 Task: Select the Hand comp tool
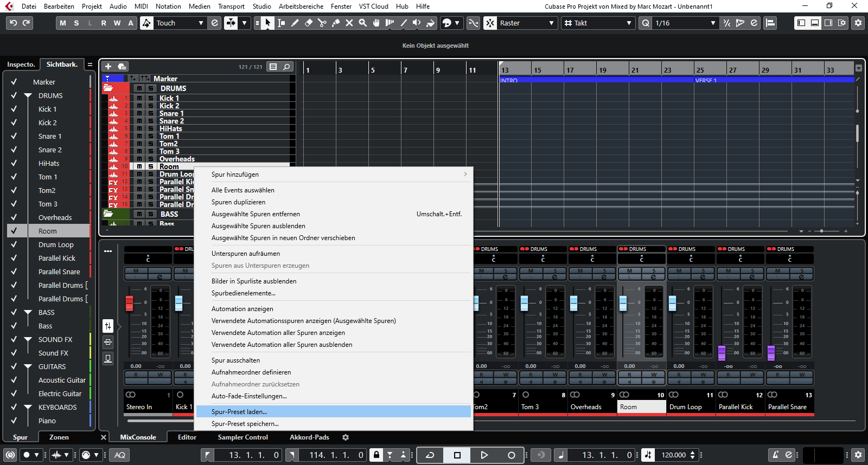376,23
